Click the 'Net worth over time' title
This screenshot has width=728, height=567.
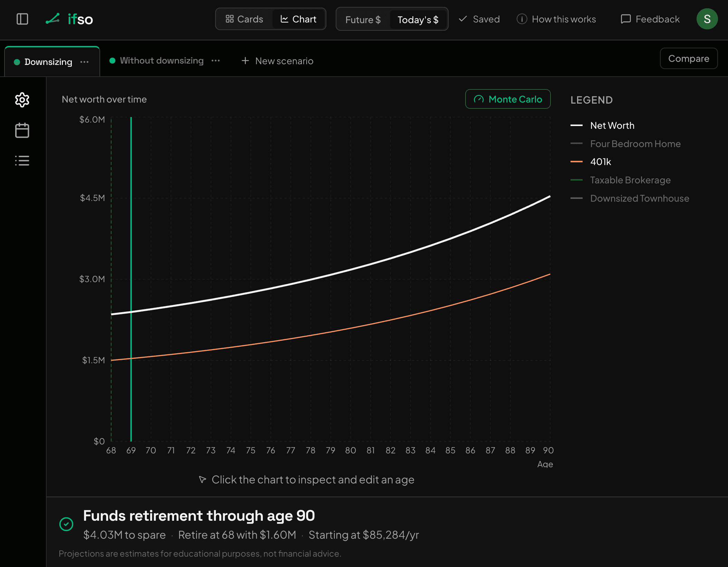104,99
